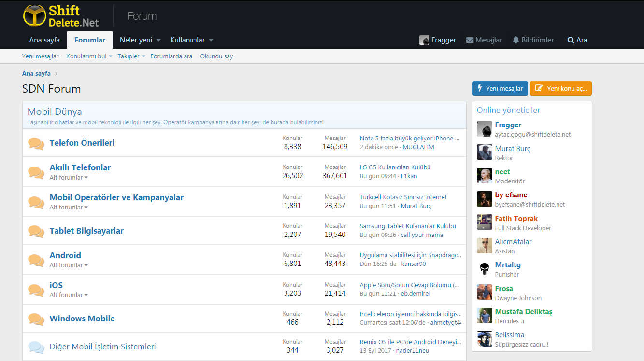
Task: Click Forumlarda ara link
Action: click(171, 56)
